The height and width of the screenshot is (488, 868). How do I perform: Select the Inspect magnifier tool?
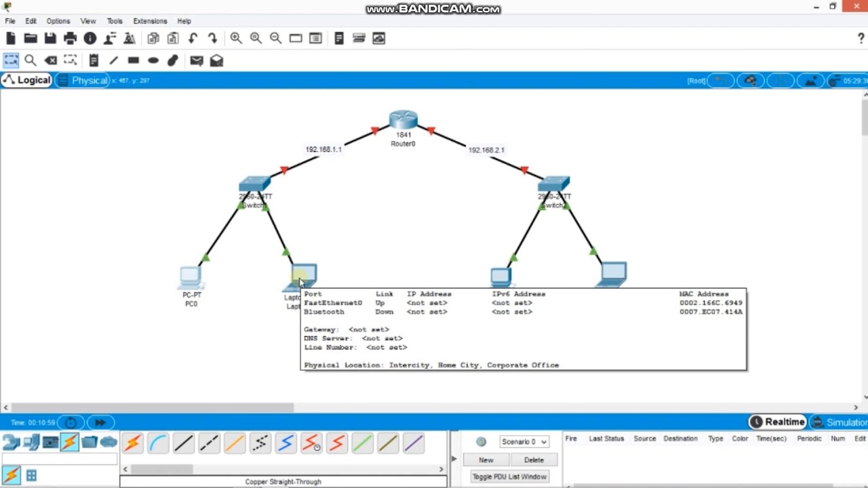[x=31, y=61]
